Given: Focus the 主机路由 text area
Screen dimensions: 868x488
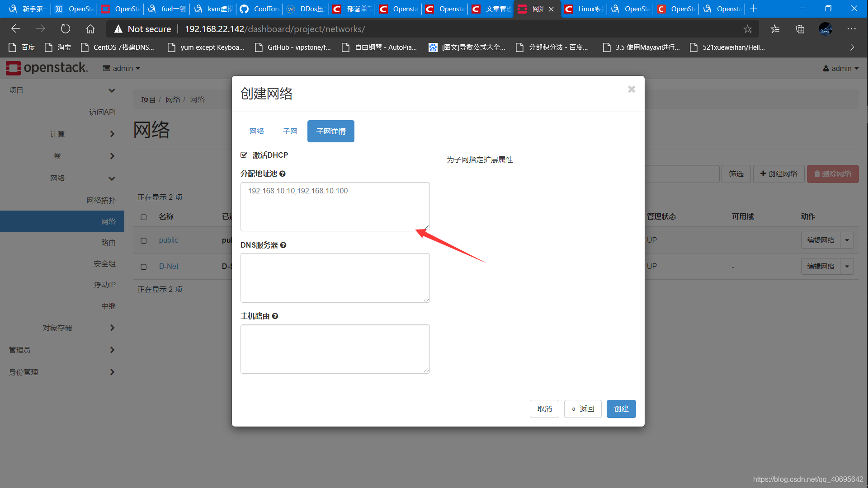Looking at the screenshot, I should (335, 349).
